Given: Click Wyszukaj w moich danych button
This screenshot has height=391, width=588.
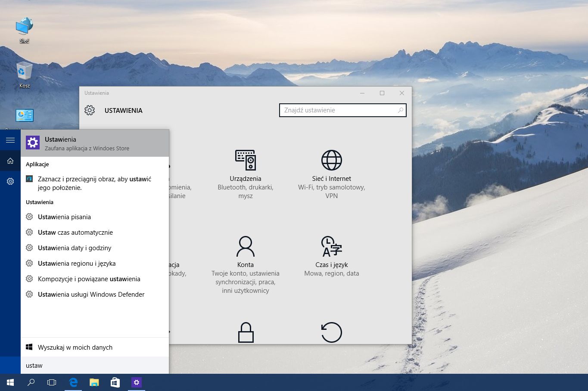Looking at the screenshot, I should [x=95, y=347].
